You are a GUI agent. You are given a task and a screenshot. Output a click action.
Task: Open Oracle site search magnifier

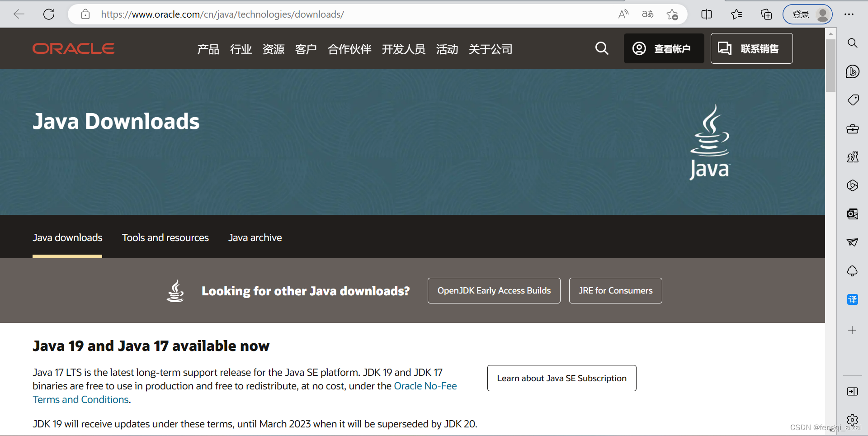click(x=602, y=48)
